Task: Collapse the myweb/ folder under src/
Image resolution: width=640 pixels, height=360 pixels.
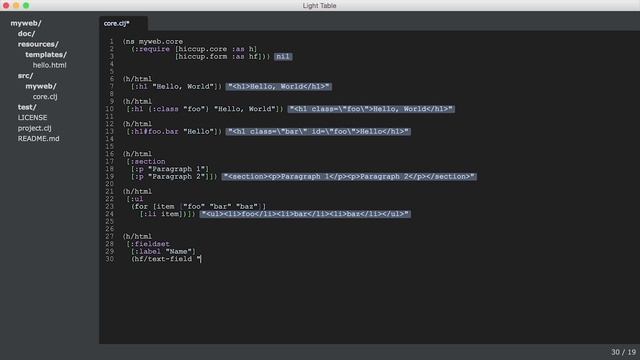Action: pos(41,86)
